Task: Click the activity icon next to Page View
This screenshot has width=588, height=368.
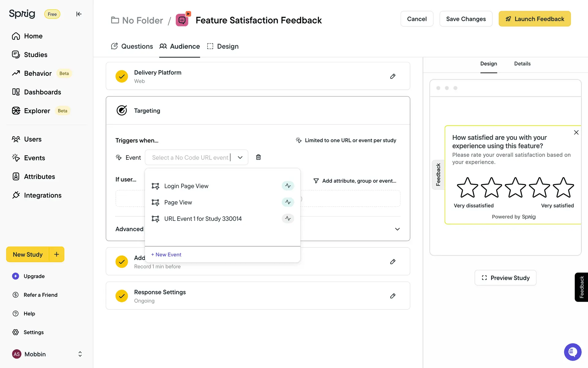Action: tap(288, 202)
